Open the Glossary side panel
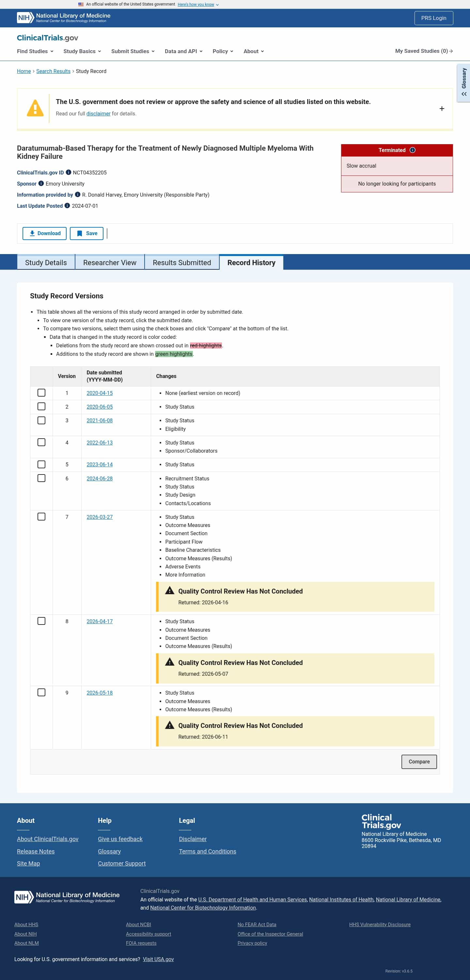470x980 pixels. 463,83
